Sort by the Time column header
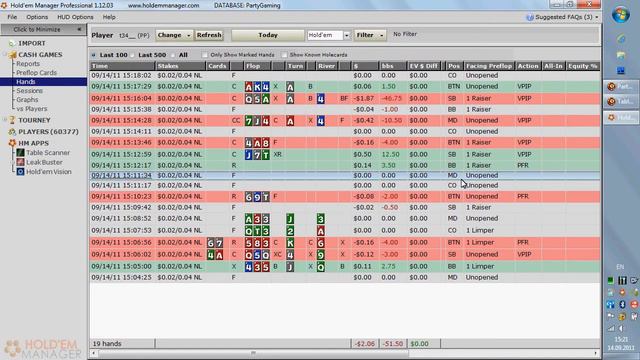Image resolution: width=640 pixels, height=360 pixels. click(x=122, y=66)
